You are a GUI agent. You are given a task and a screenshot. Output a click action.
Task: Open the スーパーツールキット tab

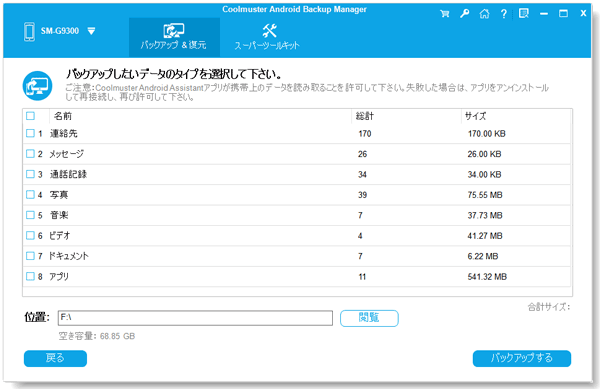point(267,37)
